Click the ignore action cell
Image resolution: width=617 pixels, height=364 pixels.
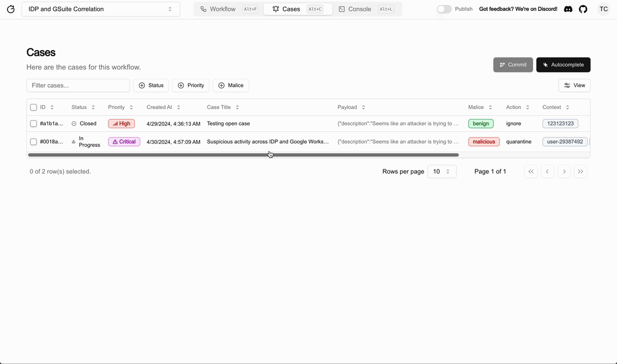pyautogui.click(x=514, y=123)
